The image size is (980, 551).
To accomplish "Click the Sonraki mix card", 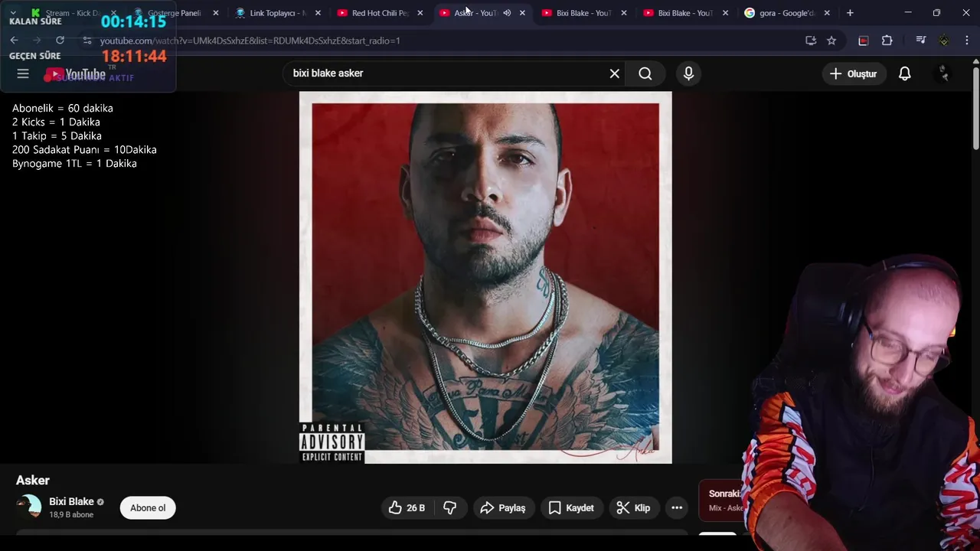I will pos(721,500).
